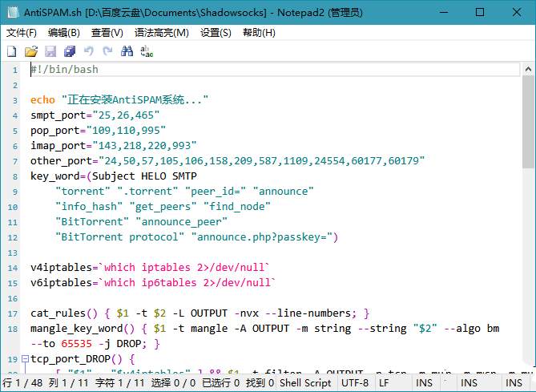Open the 语法高亮(M) menu

[x=162, y=33]
